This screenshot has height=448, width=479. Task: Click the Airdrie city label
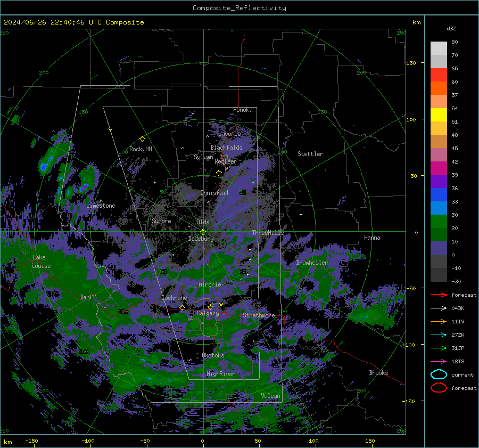210,284
